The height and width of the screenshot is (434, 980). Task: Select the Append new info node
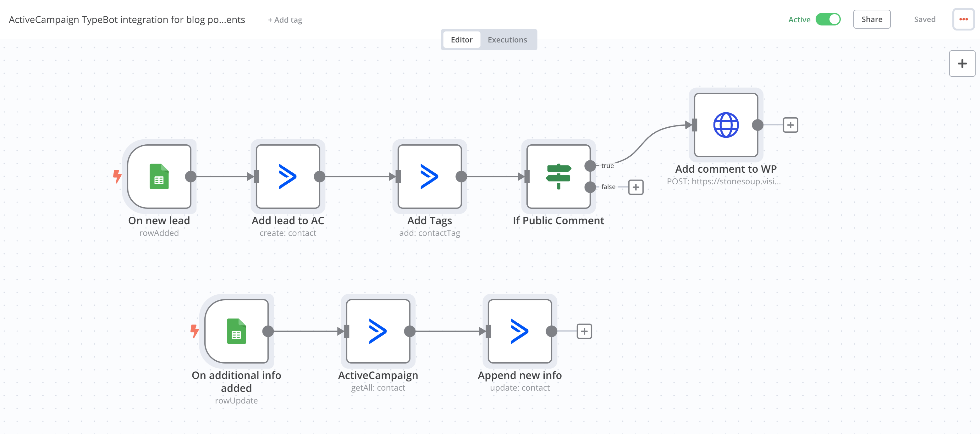pyautogui.click(x=519, y=331)
